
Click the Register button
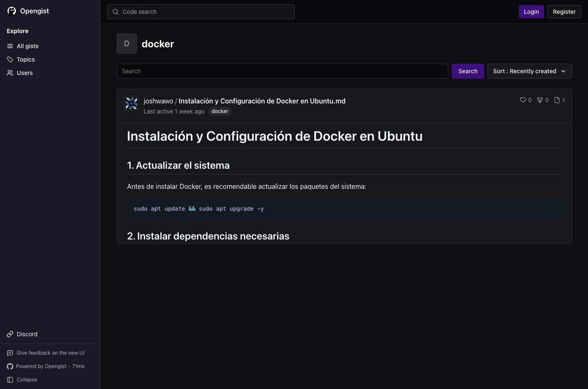pos(564,12)
